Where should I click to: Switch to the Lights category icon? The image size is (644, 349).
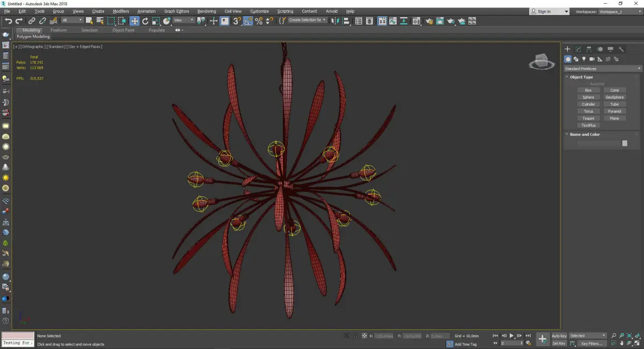[584, 59]
